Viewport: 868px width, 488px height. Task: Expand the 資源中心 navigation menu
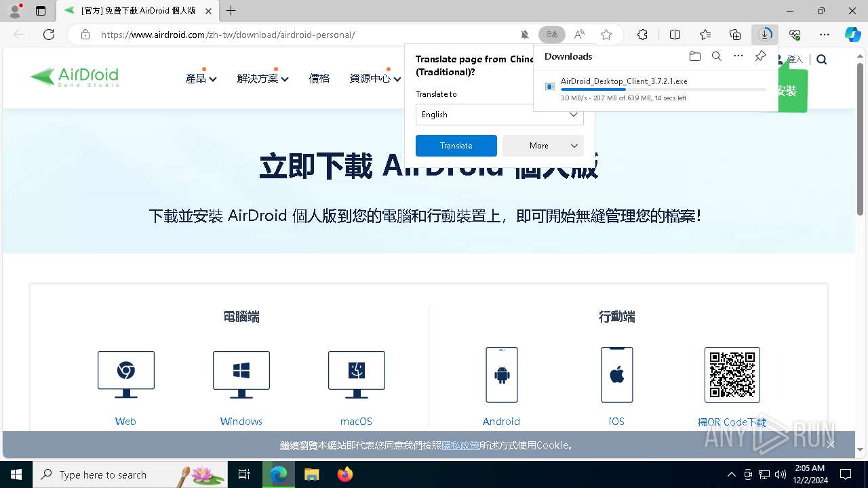pos(375,79)
